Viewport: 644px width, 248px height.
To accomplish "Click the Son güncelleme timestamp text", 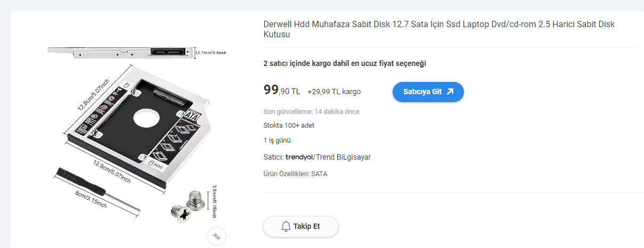I will [x=311, y=112].
